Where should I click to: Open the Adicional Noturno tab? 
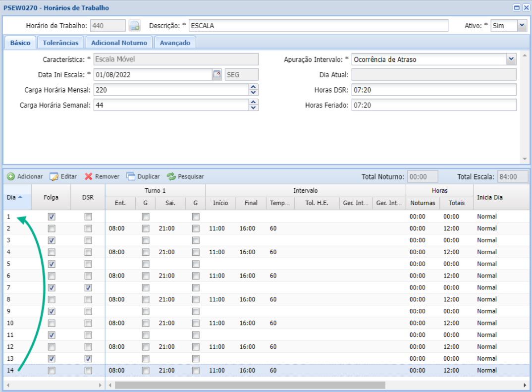[x=119, y=43]
